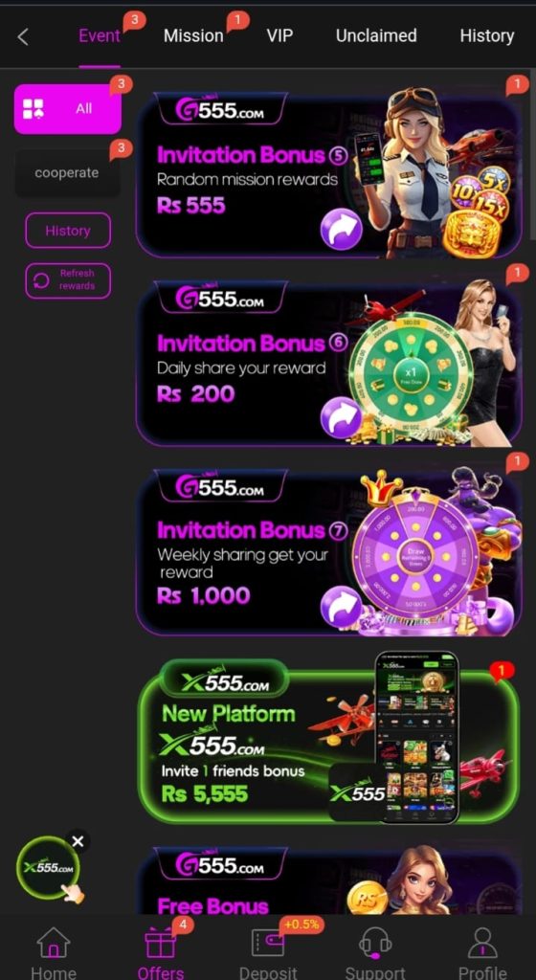Switch to the Mission tab
Image resolution: width=536 pixels, height=980 pixels.
click(193, 36)
